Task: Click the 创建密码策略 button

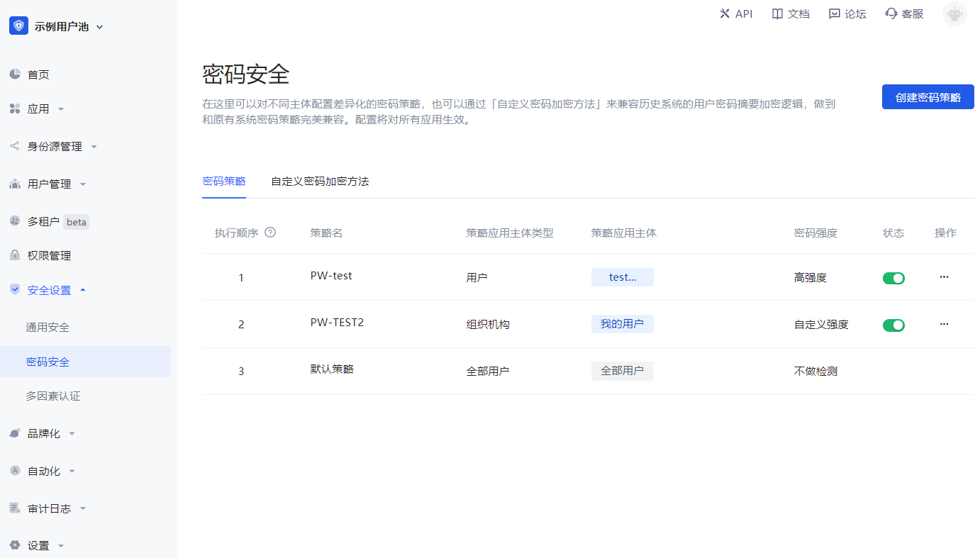Action: pyautogui.click(x=928, y=97)
